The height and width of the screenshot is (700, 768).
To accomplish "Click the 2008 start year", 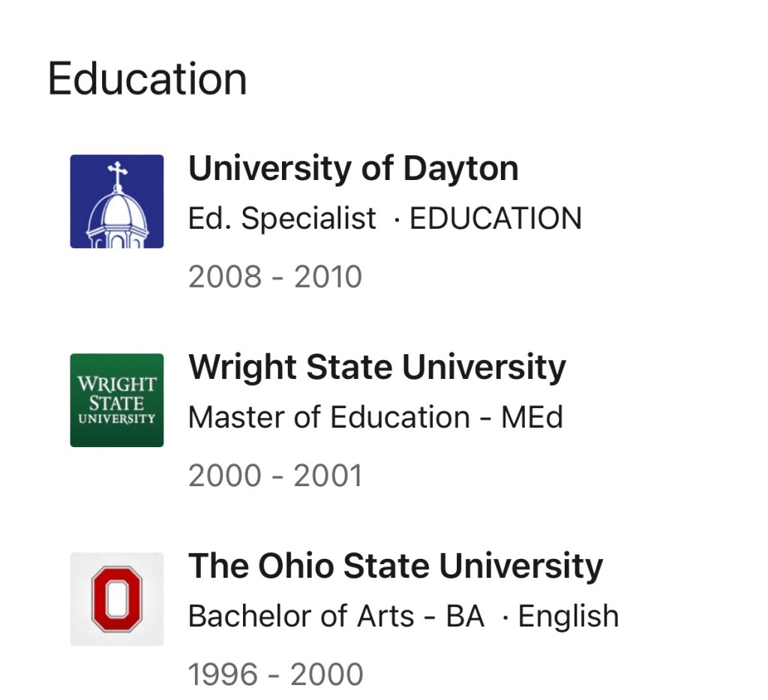I will (225, 278).
